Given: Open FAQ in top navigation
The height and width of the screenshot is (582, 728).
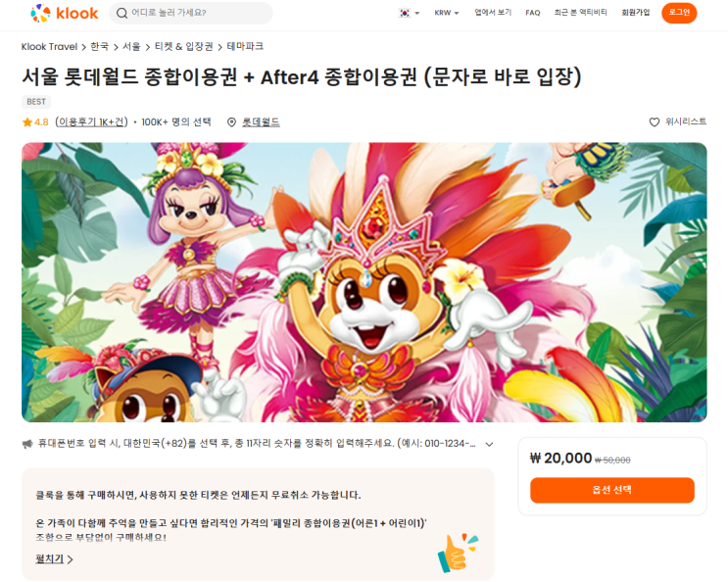Looking at the screenshot, I should pyautogui.click(x=533, y=13).
